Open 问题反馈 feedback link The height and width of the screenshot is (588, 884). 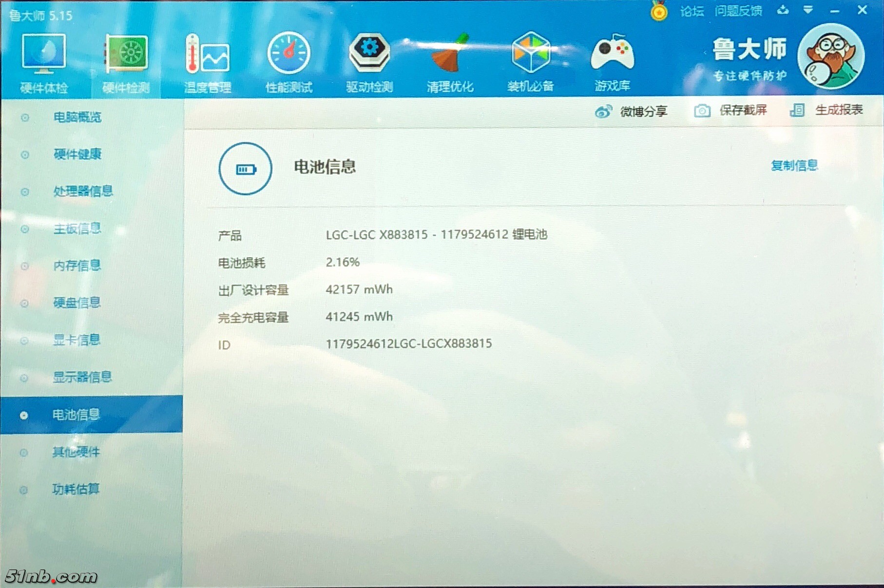(738, 11)
